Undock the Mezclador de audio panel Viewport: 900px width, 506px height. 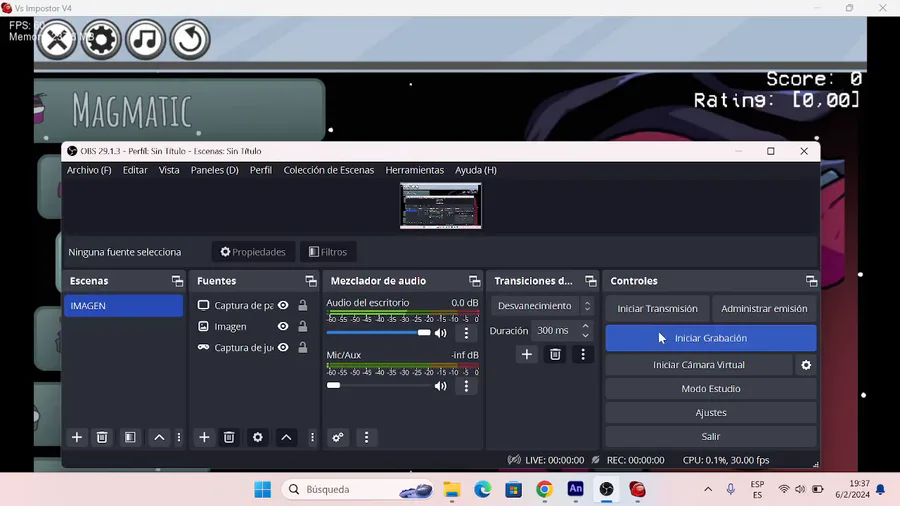(474, 281)
